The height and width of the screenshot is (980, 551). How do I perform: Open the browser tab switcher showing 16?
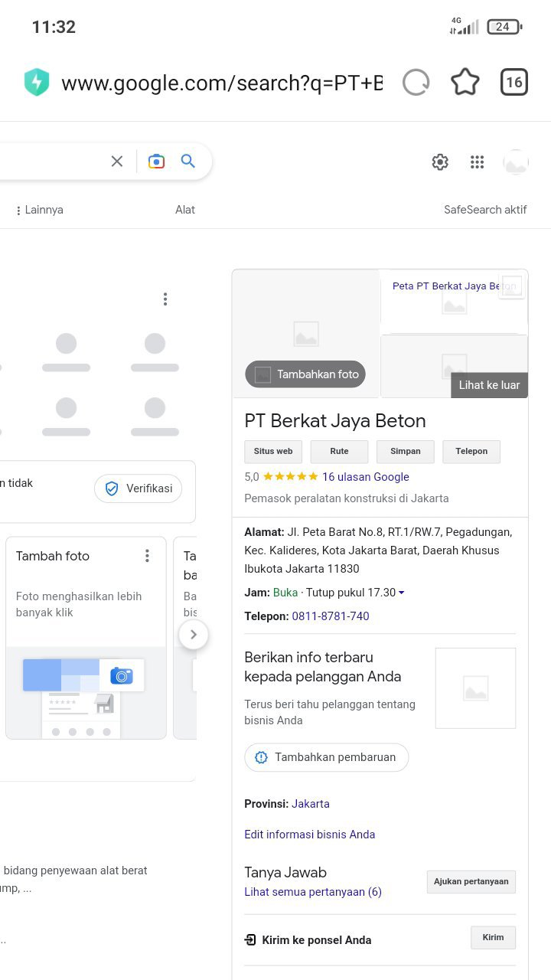click(x=514, y=83)
